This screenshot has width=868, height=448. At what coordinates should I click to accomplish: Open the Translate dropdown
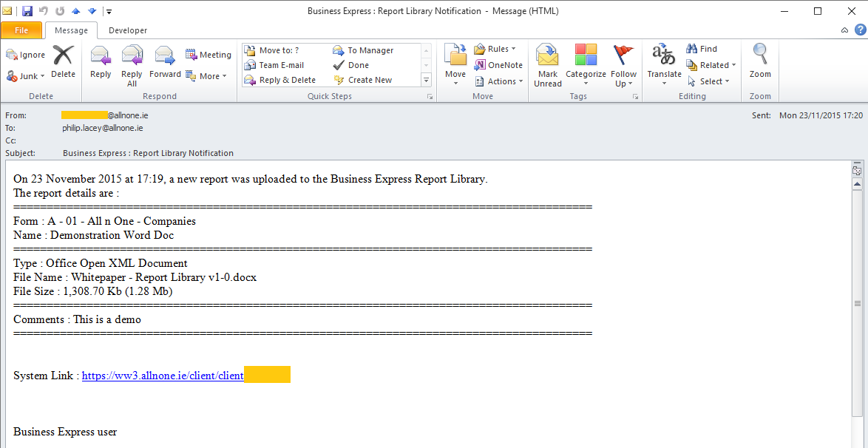coord(663,64)
